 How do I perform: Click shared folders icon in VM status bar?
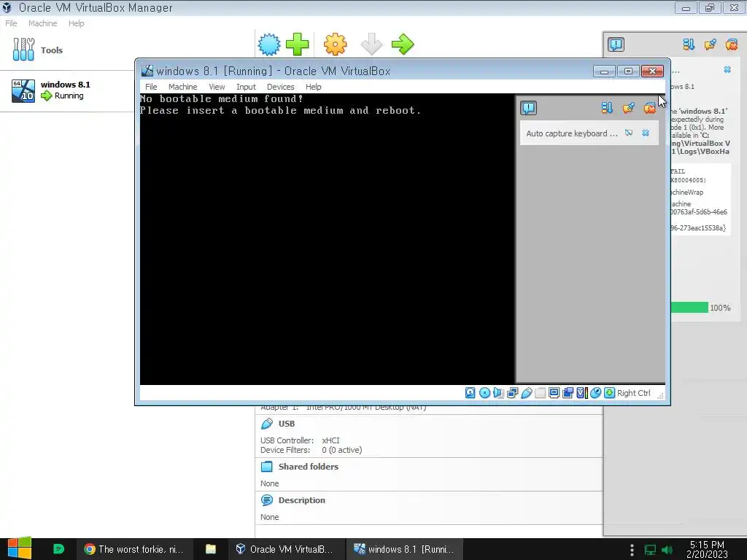click(541, 393)
